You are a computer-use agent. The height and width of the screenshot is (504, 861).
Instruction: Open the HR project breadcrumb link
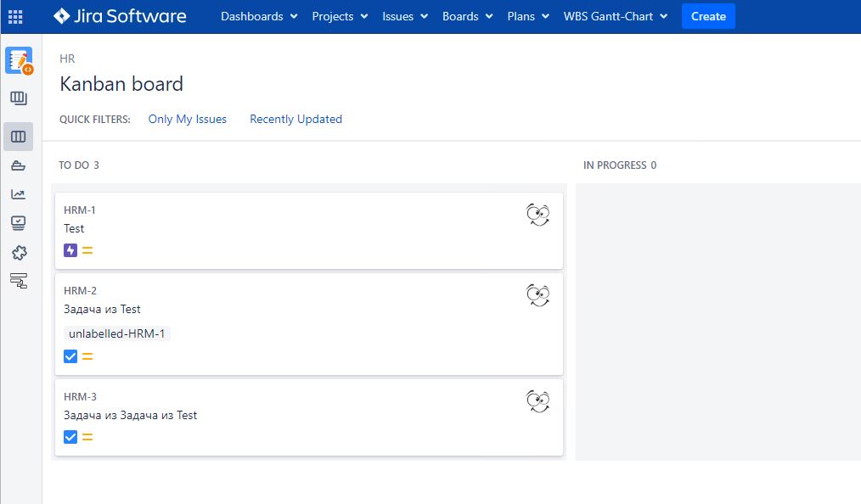67,59
